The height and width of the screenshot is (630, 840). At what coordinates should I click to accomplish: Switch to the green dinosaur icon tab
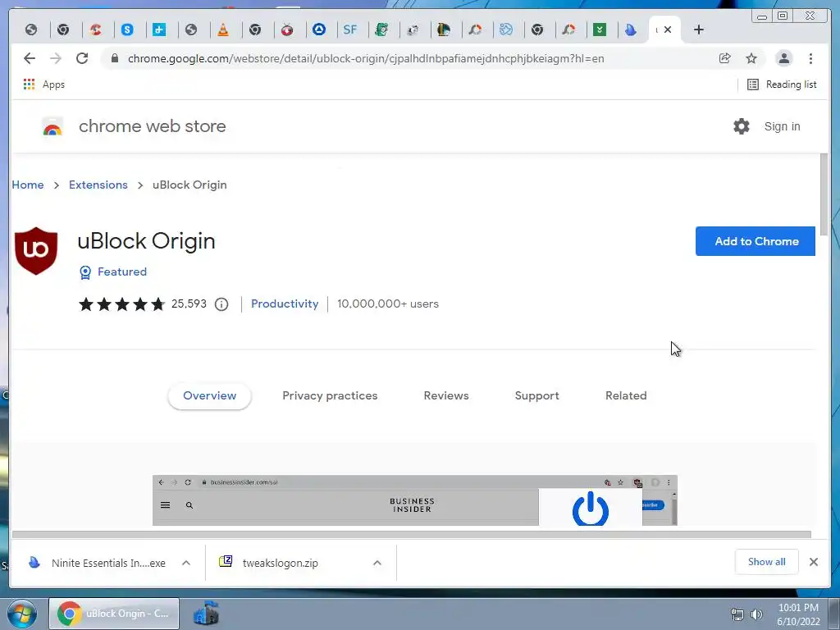(381, 30)
